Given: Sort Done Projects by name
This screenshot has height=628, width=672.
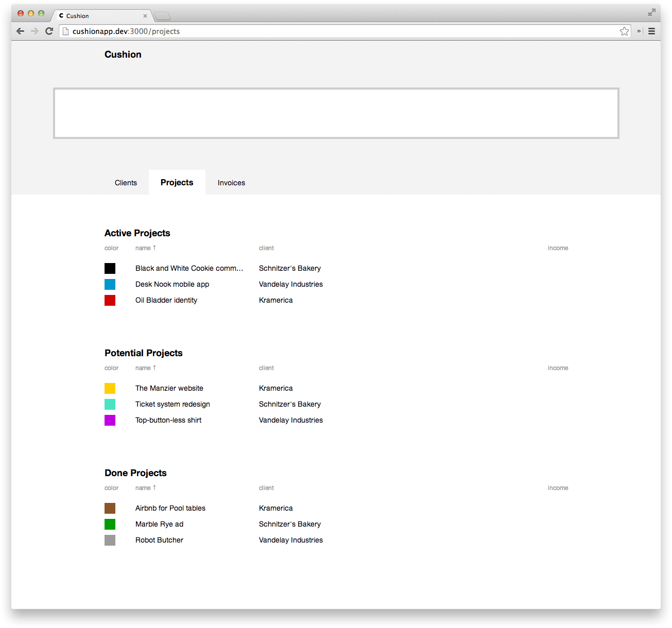Looking at the screenshot, I should click(146, 488).
